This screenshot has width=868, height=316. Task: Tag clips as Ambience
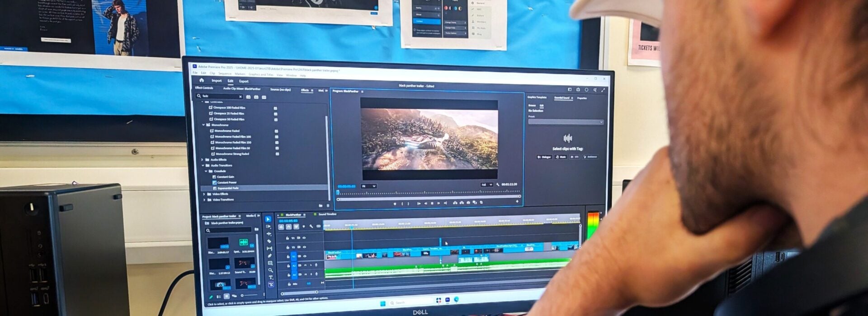[590, 157]
